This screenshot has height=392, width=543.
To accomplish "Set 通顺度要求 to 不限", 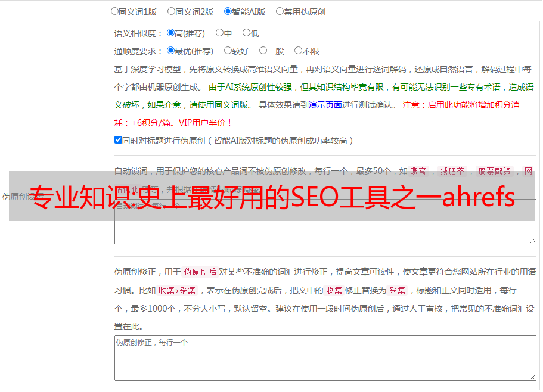I will 298,51.
